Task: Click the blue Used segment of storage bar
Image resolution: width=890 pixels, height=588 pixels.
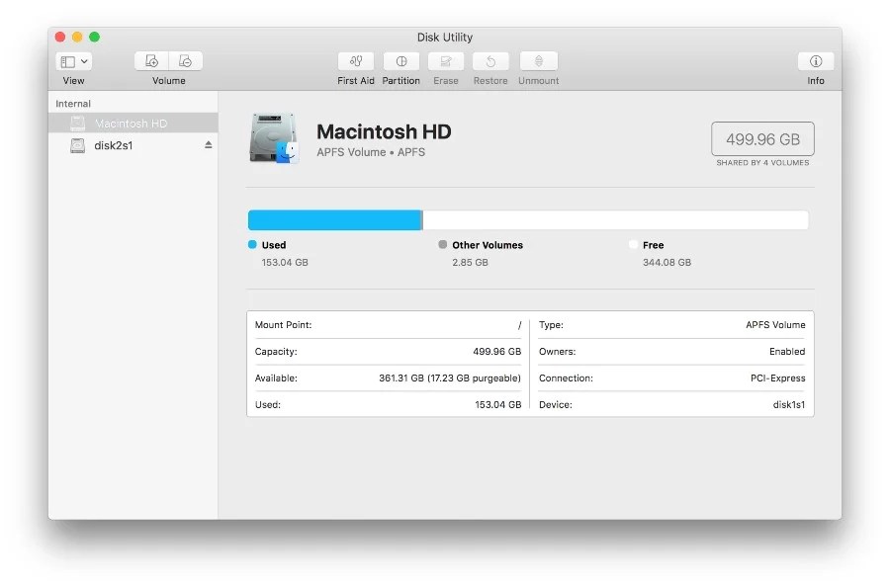Action: pos(334,218)
